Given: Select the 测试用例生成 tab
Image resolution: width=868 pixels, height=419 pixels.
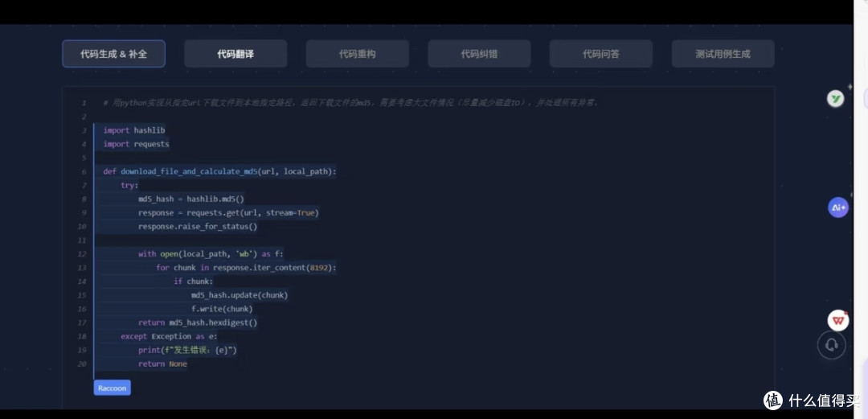Looking at the screenshot, I should click(723, 54).
